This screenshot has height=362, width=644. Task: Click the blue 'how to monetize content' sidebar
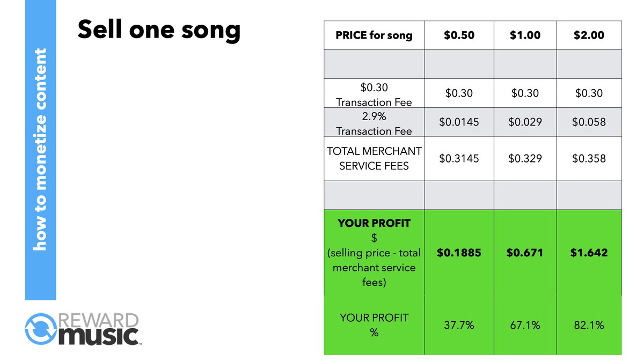40,150
